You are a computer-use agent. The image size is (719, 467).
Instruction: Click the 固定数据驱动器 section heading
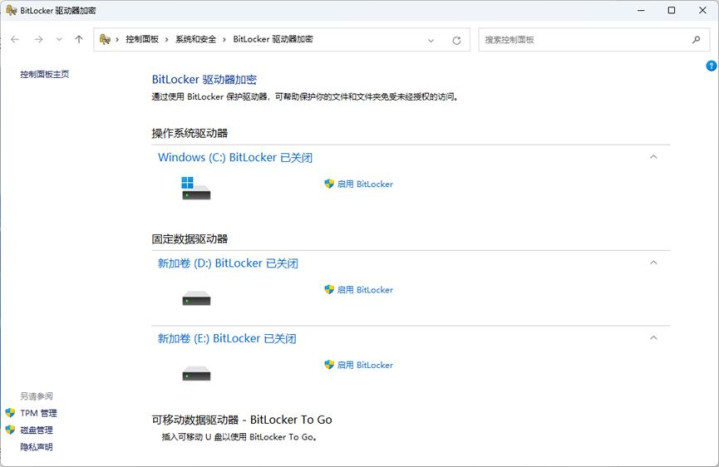click(190, 239)
